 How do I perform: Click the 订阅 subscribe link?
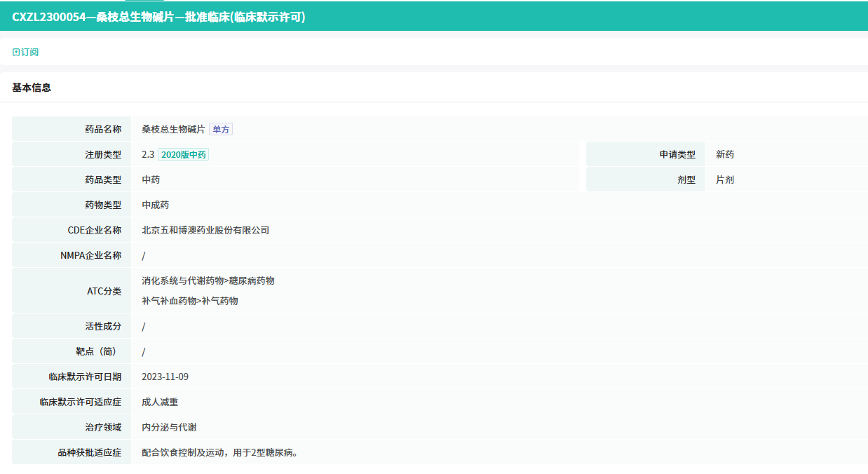tap(26, 52)
